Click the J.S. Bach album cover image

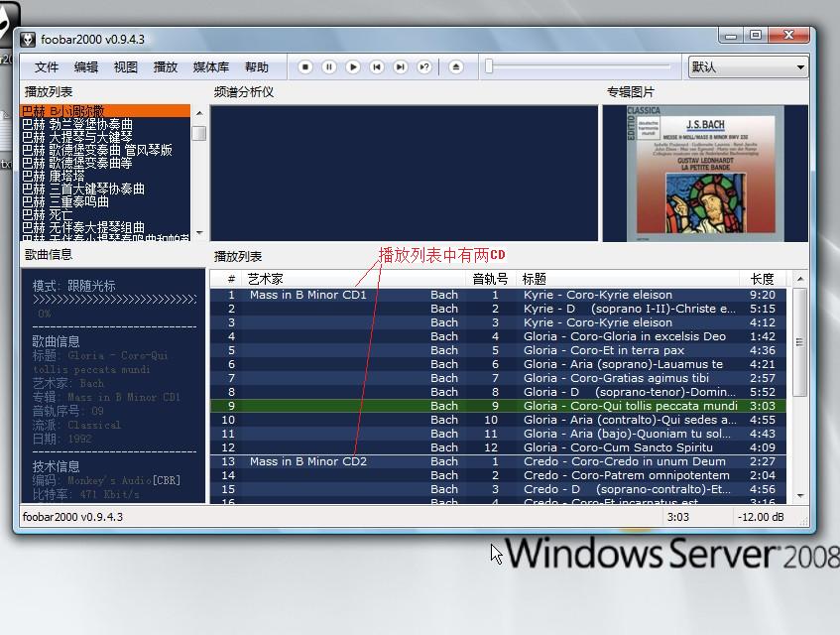coord(705,173)
